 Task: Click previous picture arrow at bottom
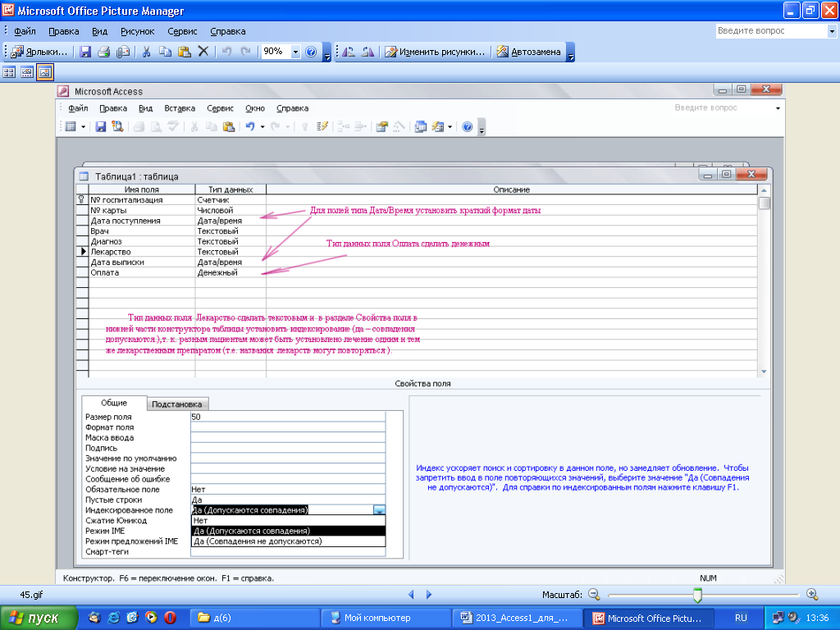click(411, 594)
